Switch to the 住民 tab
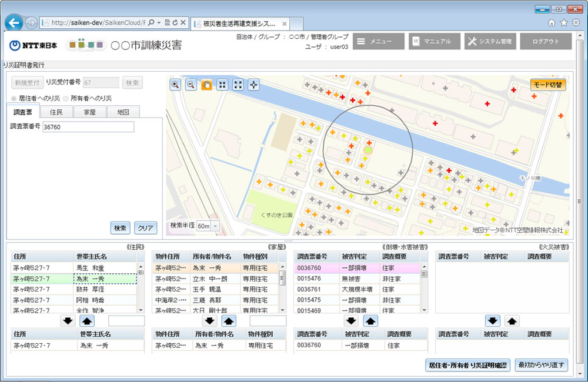Viewport: 588px width, 382px height. click(56, 112)
